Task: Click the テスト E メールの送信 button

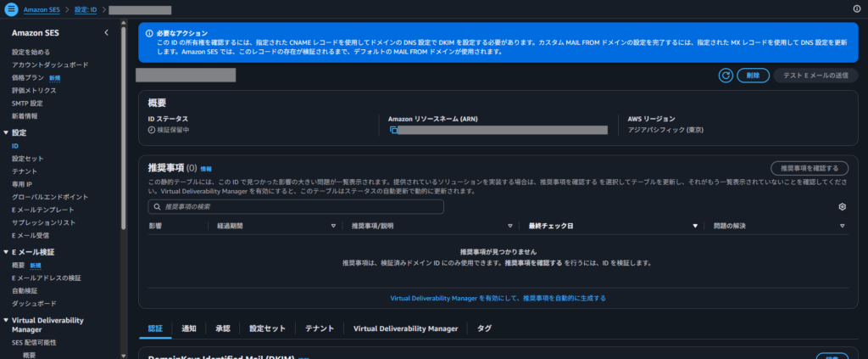Action: [x=816, y=76]
